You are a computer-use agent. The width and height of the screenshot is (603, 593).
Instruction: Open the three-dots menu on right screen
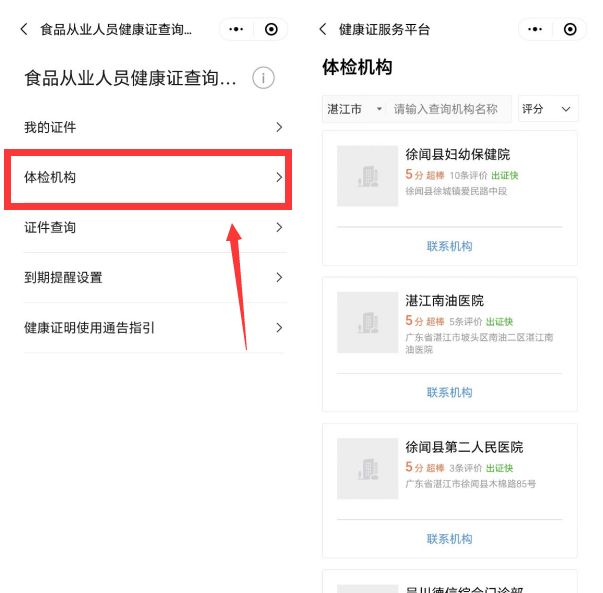tap(535, 30)
